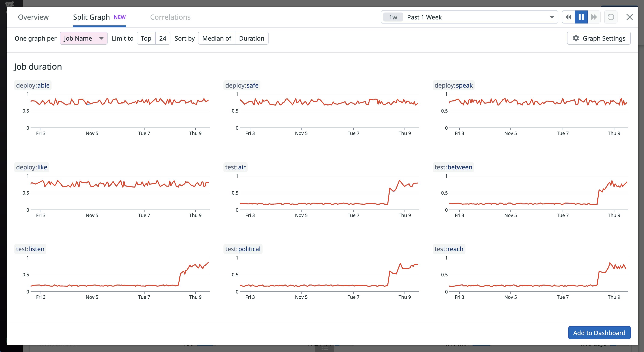Viewport: 644px width, 352px height.
Task: Click Add to Dashboard
Action: pyautogui.click(x=599, y=333)
